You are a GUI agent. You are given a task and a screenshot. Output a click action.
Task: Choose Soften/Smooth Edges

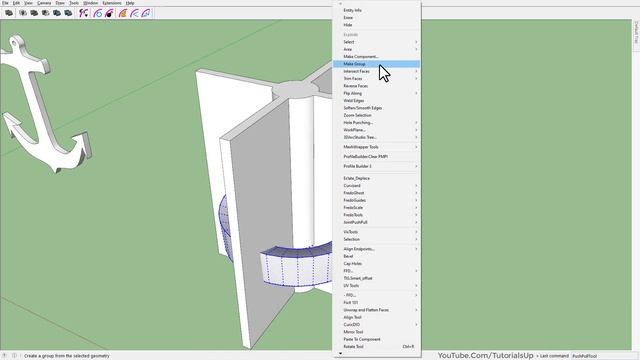376,108
